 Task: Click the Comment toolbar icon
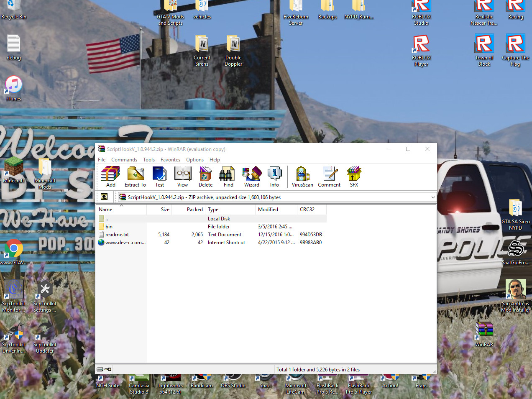click(x=329, y=176)
